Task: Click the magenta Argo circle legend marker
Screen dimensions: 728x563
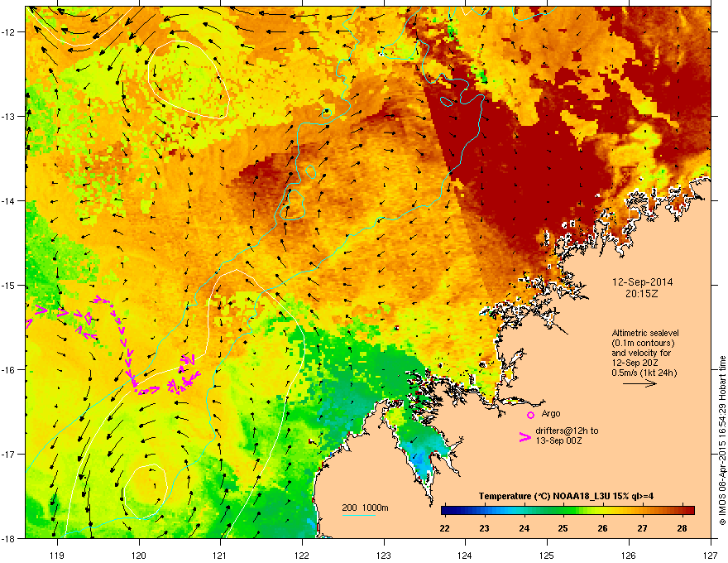Action: pyautogui.click(x=530, y=415)
